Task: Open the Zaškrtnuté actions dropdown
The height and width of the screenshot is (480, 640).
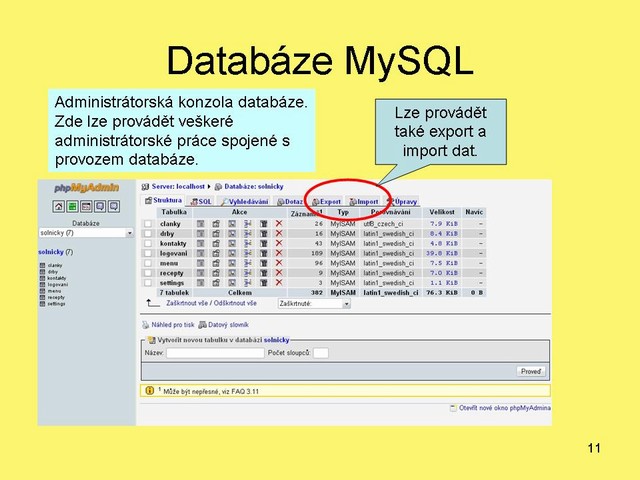Action: click(x=314, y=304)
